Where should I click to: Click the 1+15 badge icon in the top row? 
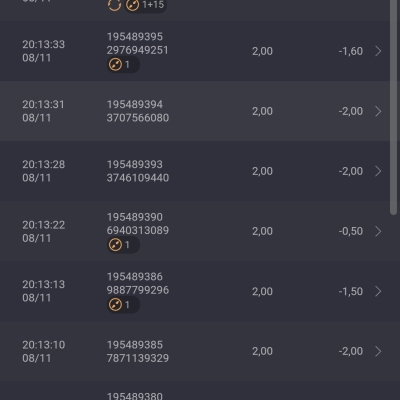pyautogui.click(x=146, y=5)
